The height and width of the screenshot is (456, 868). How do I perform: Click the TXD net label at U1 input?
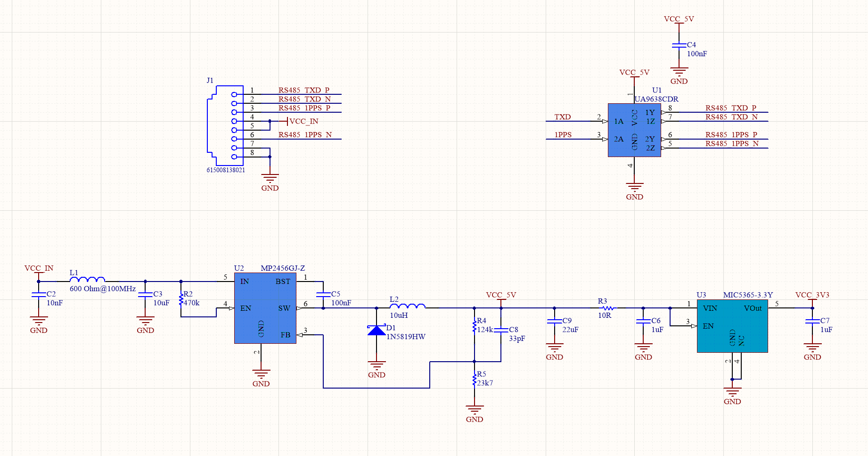pyautogui.click(x=563, y=117)
